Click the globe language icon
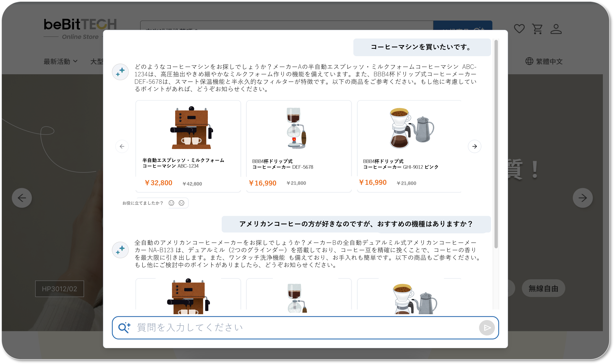614x364 pixels. tap(529, 61)
